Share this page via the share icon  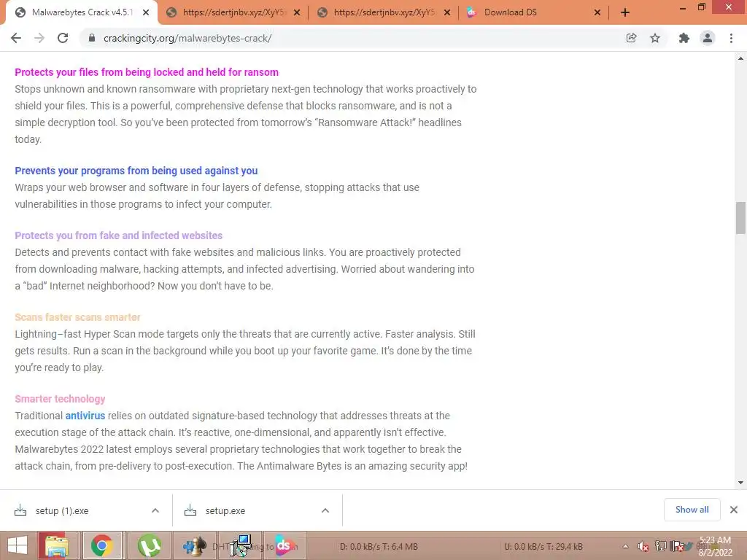click(631, 38)
